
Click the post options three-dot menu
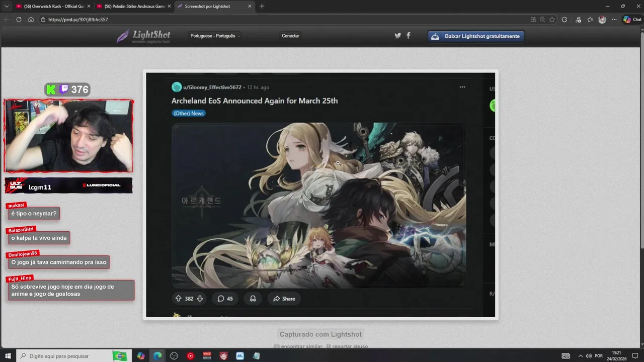(x=462, y=87)
